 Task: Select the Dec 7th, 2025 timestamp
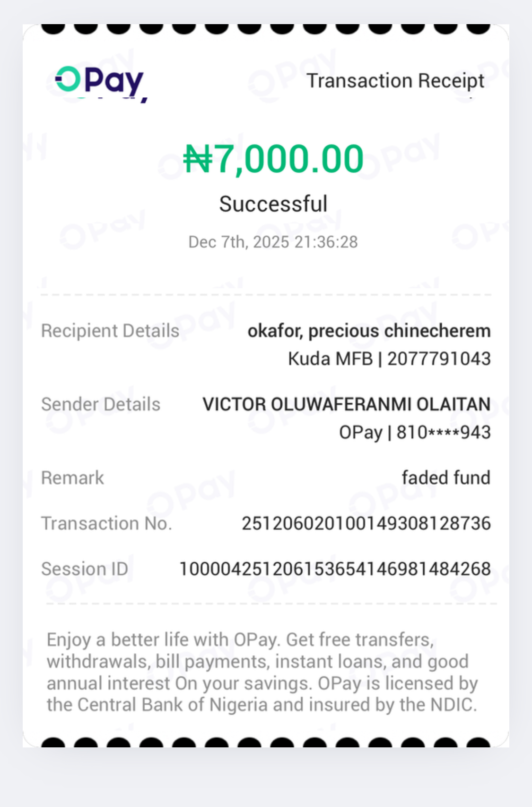(273, 242)
